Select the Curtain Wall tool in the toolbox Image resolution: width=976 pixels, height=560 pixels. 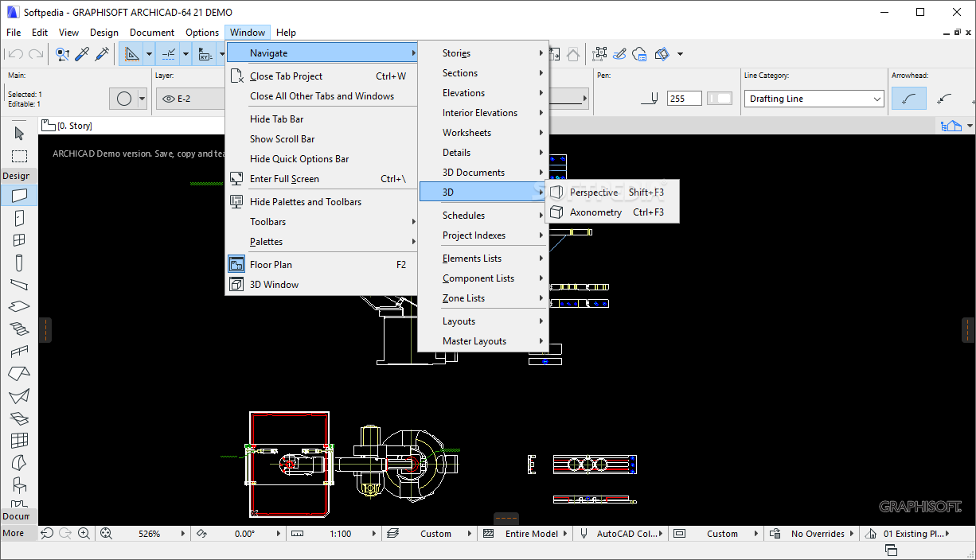click(19, 441)
